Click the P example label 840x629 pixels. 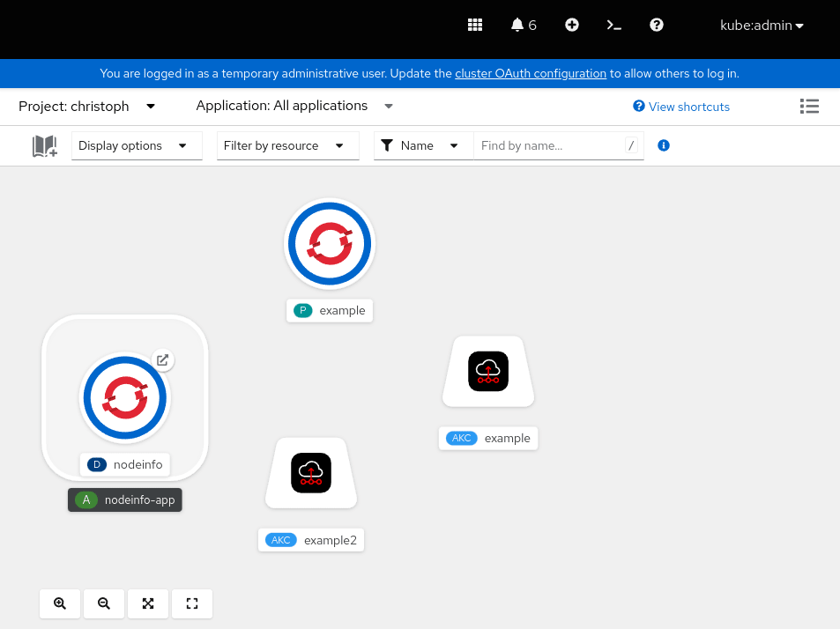point(330,310)
